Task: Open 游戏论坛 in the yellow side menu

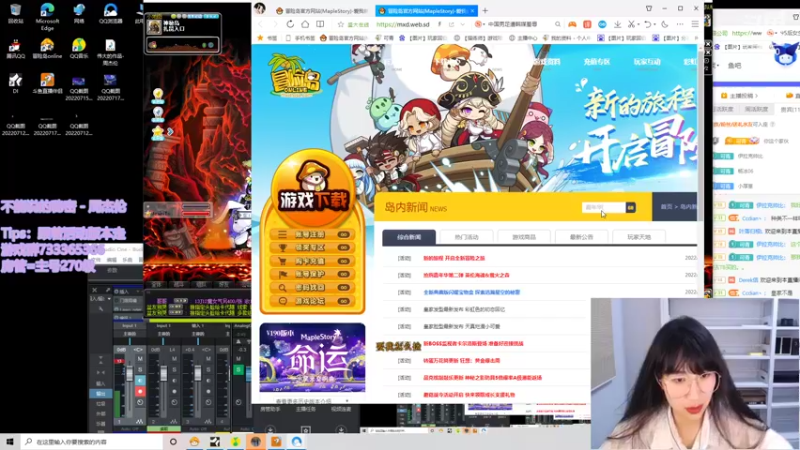Action: tap(313, 301)
